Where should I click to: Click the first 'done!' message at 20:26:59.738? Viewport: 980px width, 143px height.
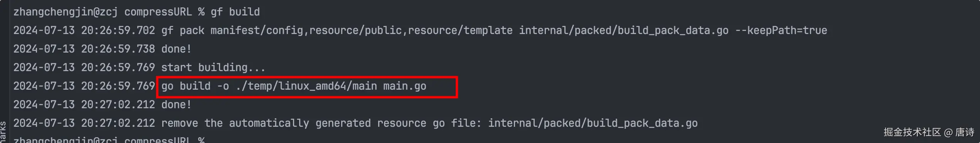(x=176, y=49)
